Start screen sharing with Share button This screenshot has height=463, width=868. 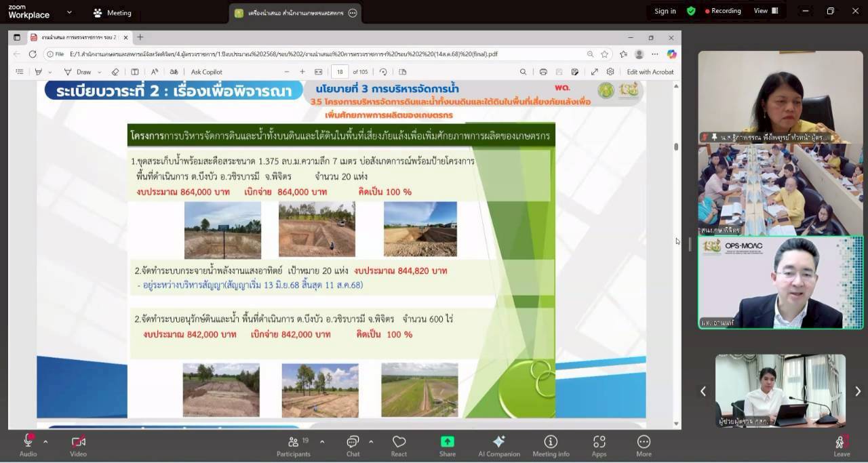point(448,445)
